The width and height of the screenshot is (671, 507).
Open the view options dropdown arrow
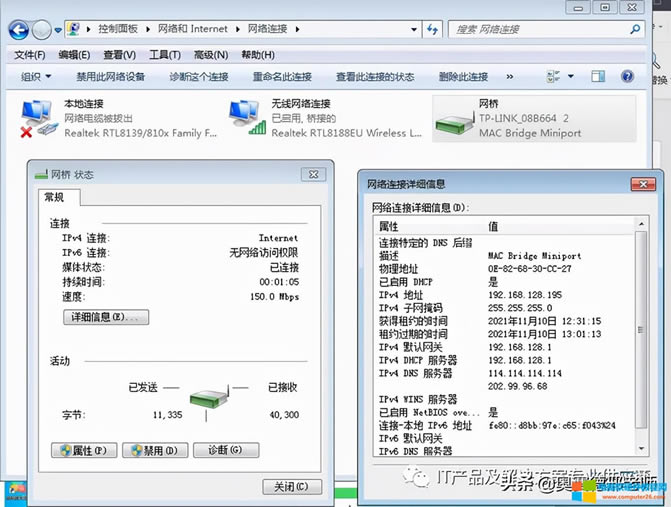pyautogui.click(x=570, y=77)
